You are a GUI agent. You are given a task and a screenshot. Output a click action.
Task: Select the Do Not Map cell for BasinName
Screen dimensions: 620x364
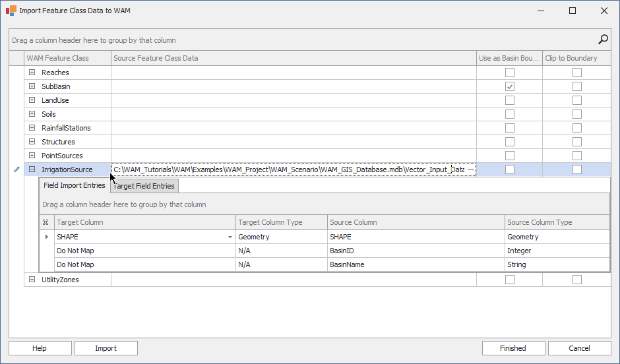pyautogui.click(x=144, y=264)
